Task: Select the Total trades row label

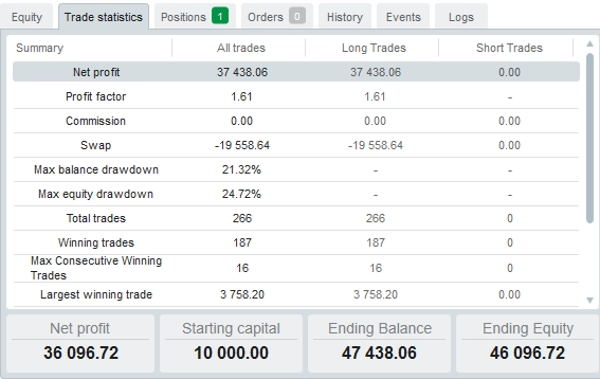Action: [96, 218]
